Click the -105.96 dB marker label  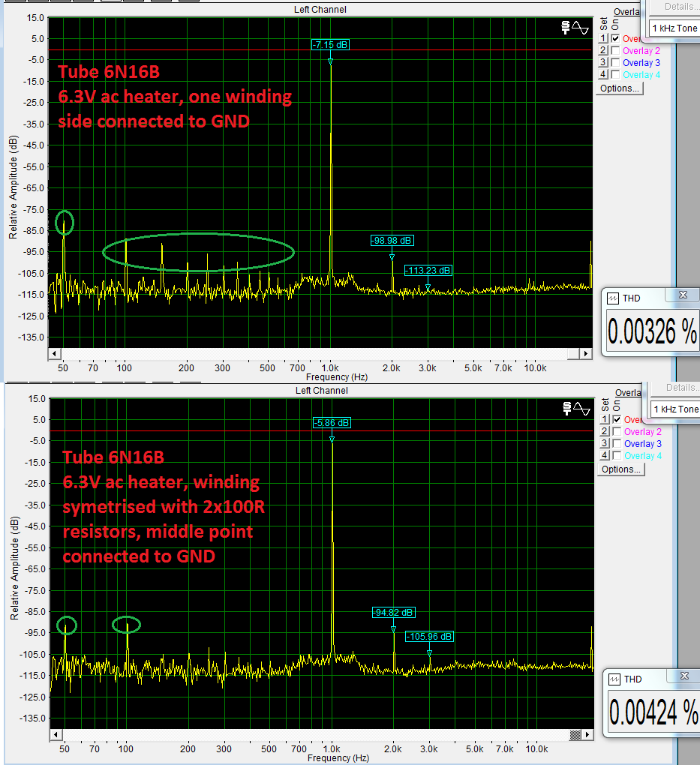pyautogui.click(x=430, y=637)
